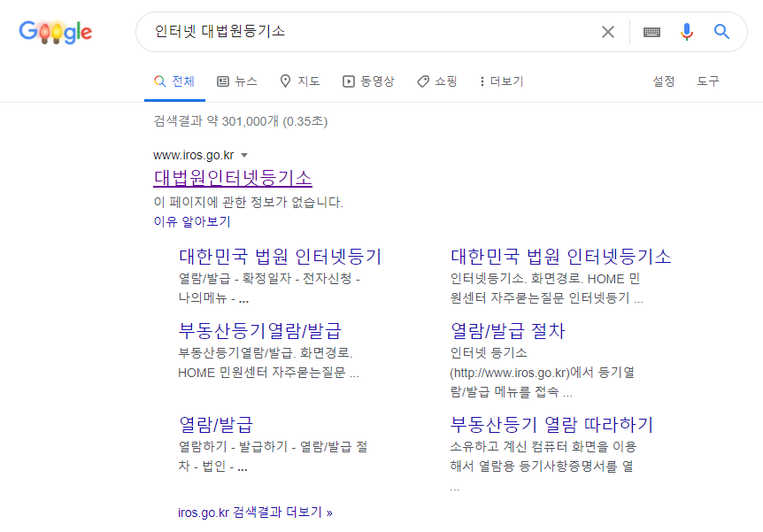Click the 검색결과 약 301,000개 stats text

coord(241,121)
